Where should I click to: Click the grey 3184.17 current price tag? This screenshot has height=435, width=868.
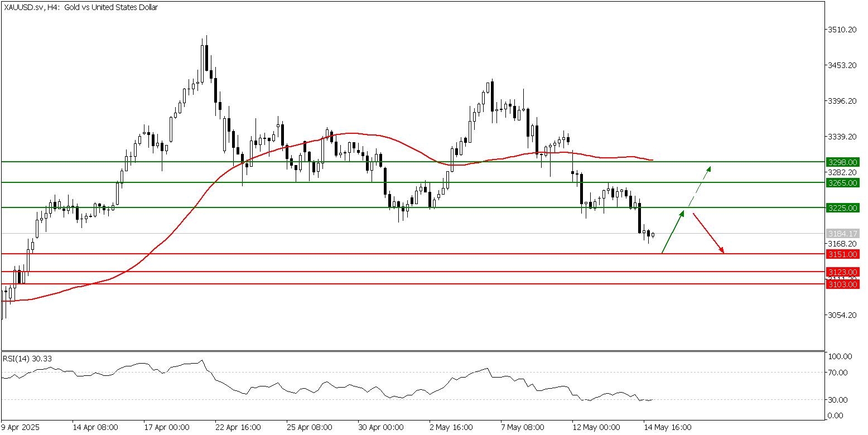[x=842, y=233]
